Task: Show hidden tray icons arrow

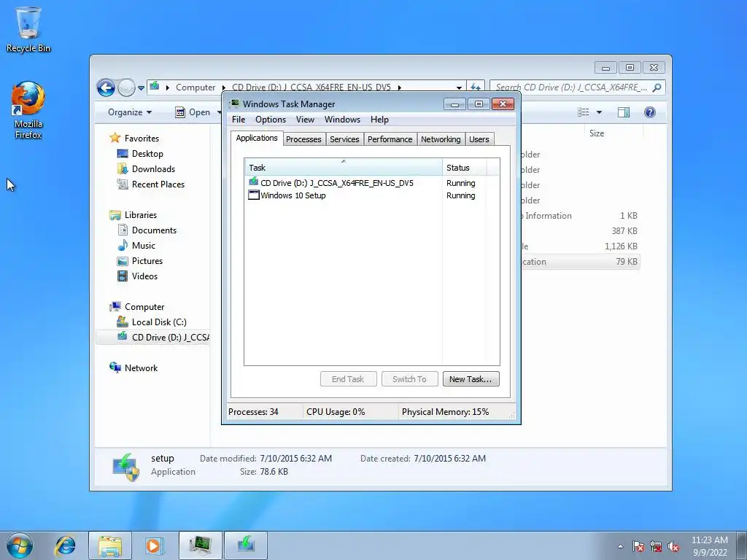Action: click(x=620, y=546)
